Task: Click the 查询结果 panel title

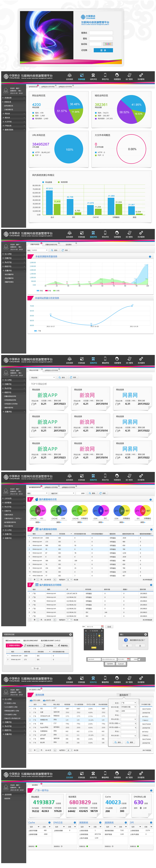Action: click(x=40, y=695)
